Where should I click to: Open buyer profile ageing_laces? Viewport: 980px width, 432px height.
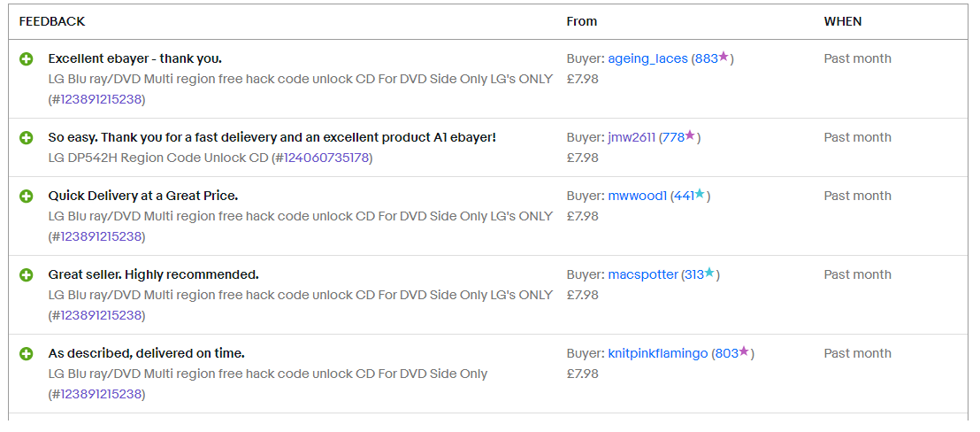click(x=647, y=58)
